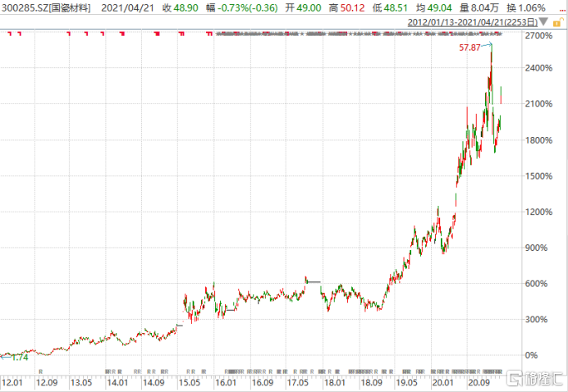Click the 15.05 time axis label
The image size is (568, 392).
coord(190,383)
